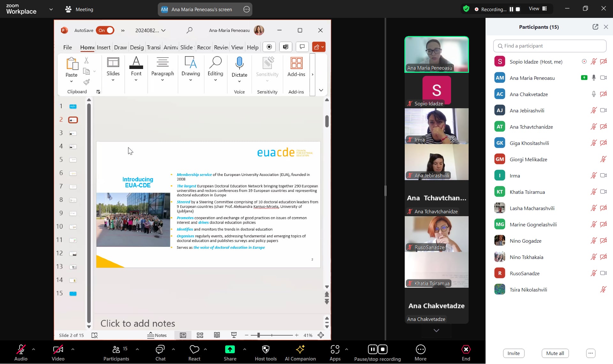Image resolution: width=613 pixels, height=364 pixels.
Task: Click the Present in Teams icon
Action: coord(286,47)
